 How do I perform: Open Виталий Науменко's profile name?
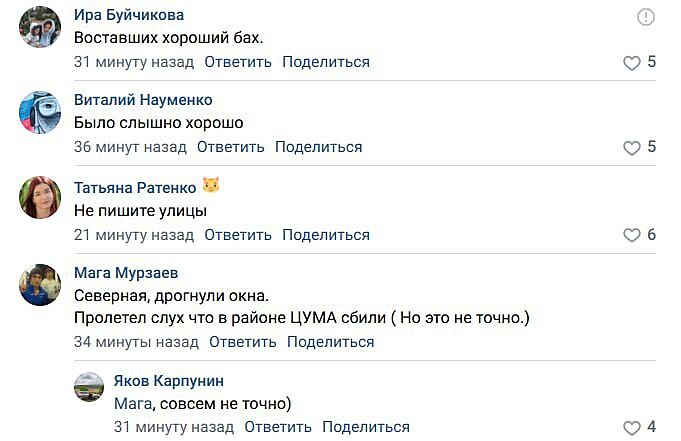pos(143,100)
